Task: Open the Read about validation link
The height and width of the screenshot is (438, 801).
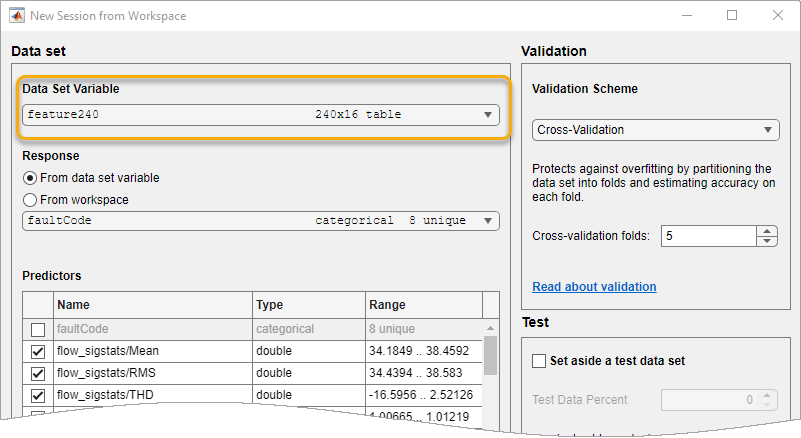Action: coord(594,287)
